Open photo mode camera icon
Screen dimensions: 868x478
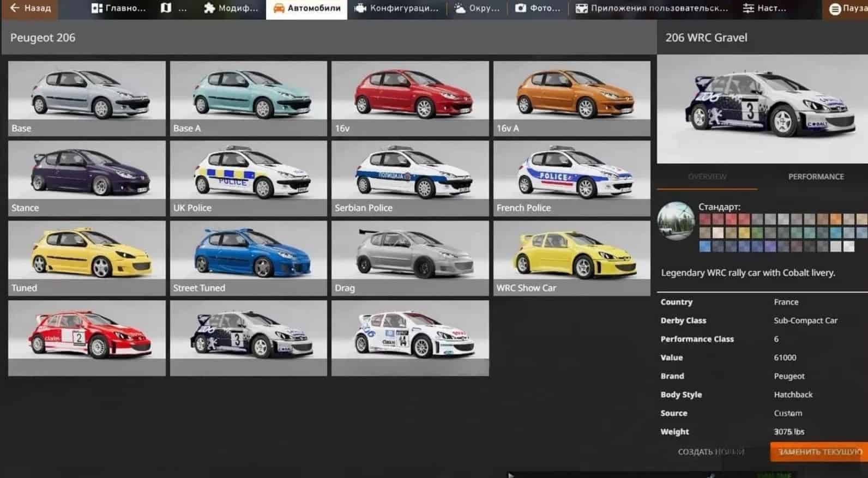click(521, 8)
